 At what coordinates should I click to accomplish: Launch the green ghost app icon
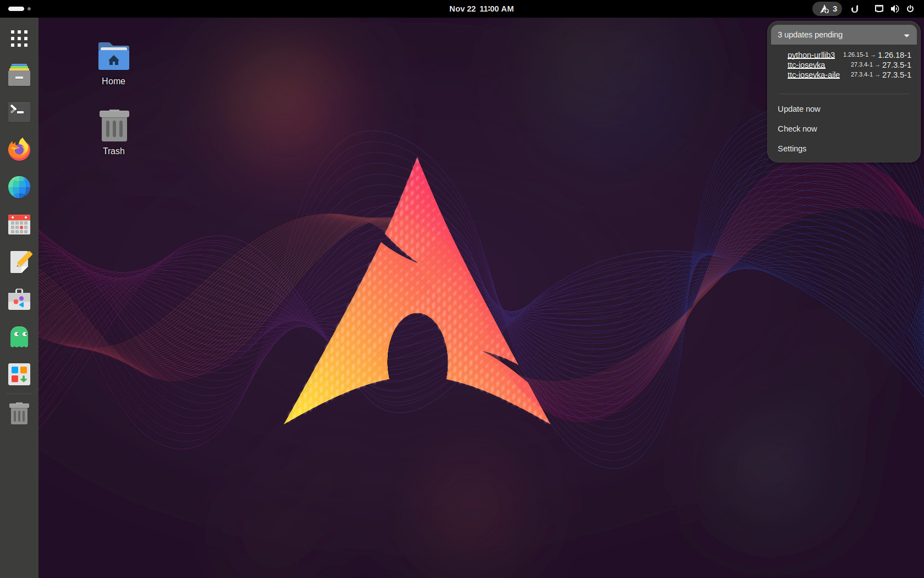19,337
